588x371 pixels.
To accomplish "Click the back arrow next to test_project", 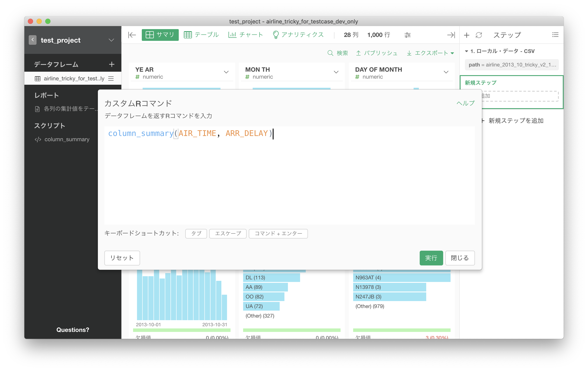I will (32, 40).
